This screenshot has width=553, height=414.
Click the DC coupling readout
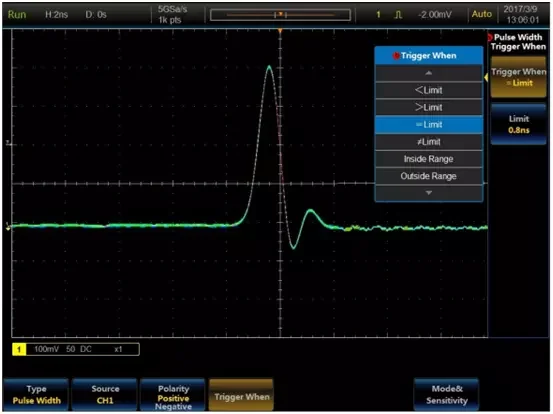pyautogui.click(x=86, y=349)
